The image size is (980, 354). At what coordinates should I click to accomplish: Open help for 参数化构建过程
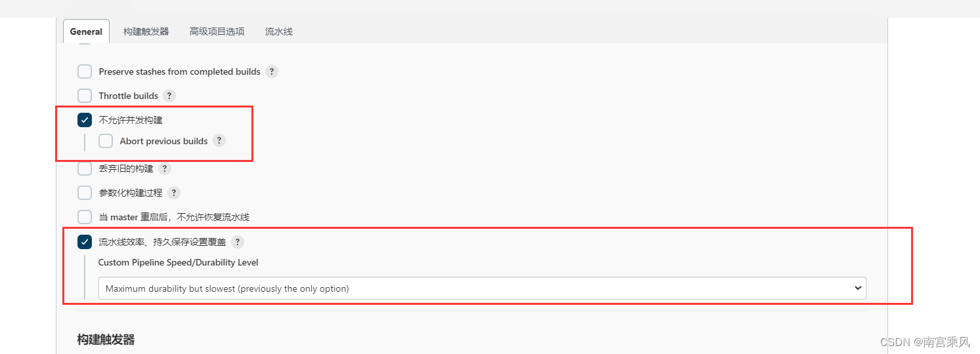pyautogui.click(x=174, y=193)
